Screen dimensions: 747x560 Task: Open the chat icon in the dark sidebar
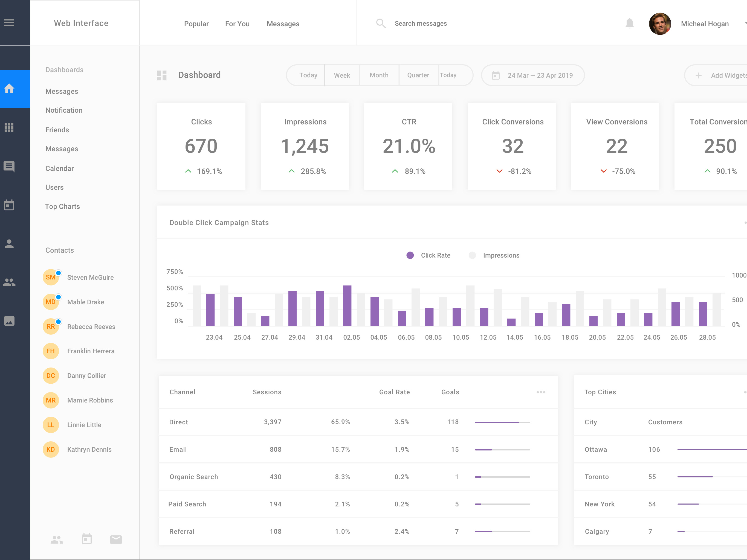pyautogui.click(x=9, y=166)
